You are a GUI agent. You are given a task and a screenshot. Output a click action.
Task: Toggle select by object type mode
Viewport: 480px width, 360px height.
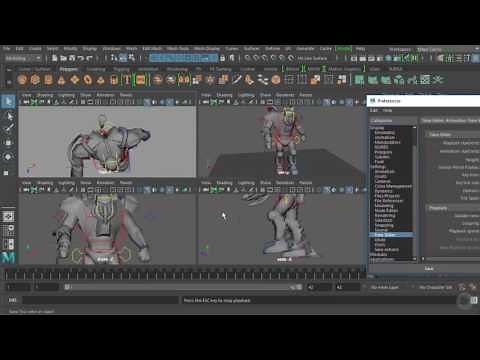(x=123, y=58)
